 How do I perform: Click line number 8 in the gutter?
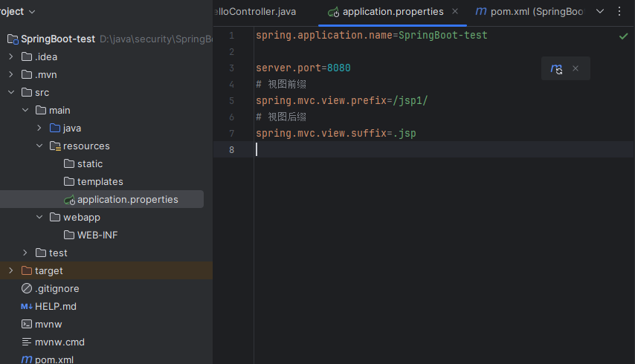pyautogui.click(x=232, y=150)
